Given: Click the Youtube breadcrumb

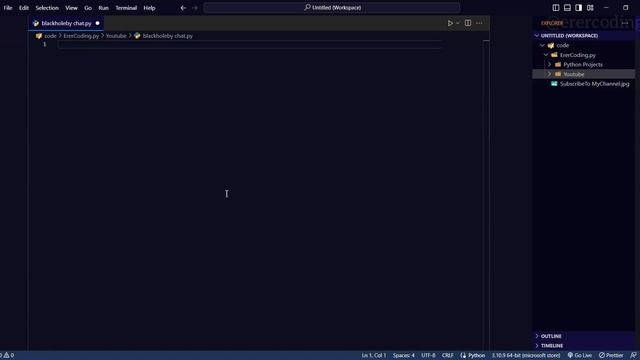Looking at the screenshot, I should pyautogui.click(x=116, y=36).
